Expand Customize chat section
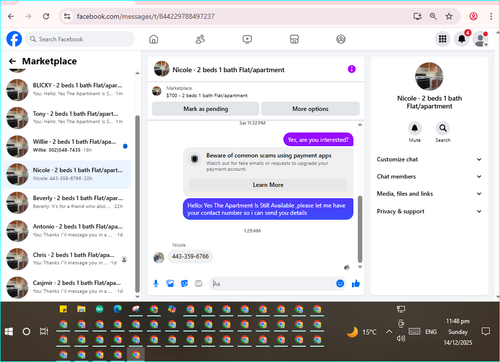Viewport: 500px width, 362px height. [x=429, y=159]
